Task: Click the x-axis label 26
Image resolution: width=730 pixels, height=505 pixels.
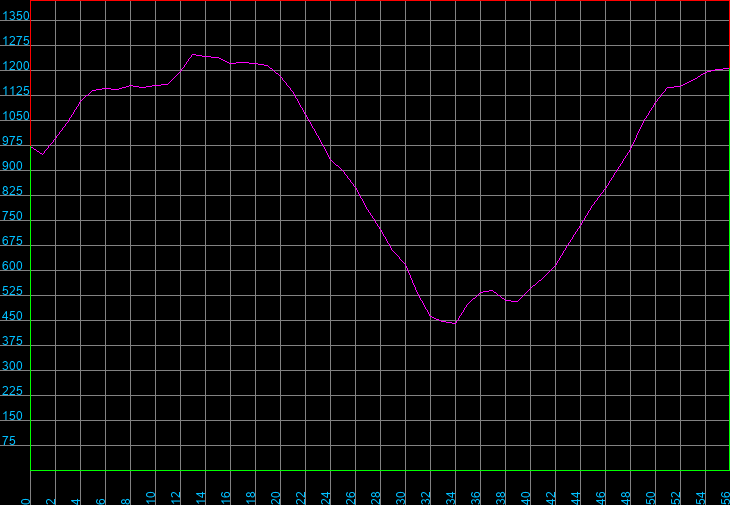Action: pos(351,498)
